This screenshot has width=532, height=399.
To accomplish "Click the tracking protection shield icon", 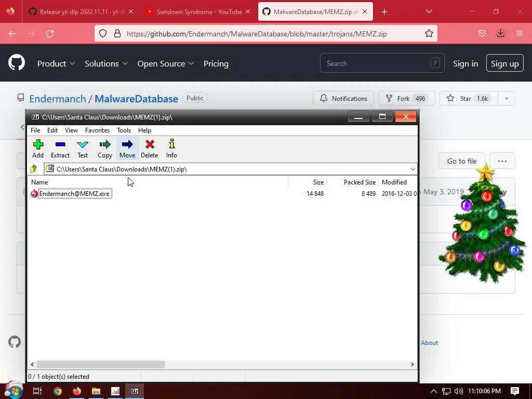I will pyautogui.click(x=103, y=34).
